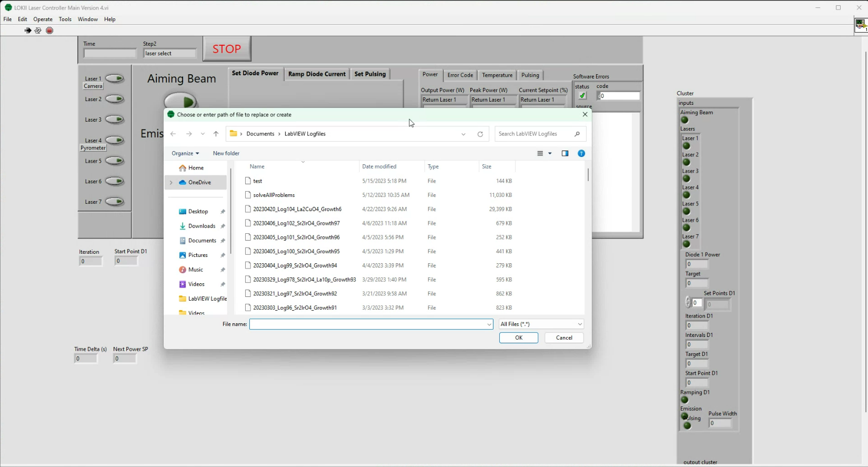Click the Run arrow toolbar icon
The image size is (868, 467).
pyautogui.click(x=28, y=31)
